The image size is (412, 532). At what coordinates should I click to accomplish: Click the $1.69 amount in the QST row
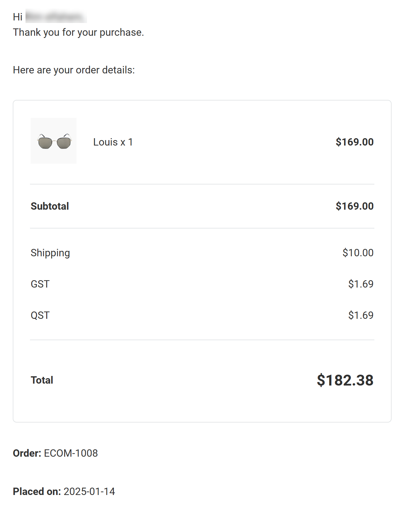point(361,315)
